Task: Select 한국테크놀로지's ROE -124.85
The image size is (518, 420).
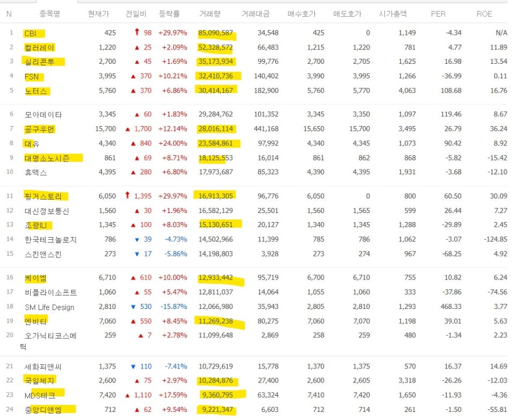Action: pyautogui.click(x=495, y=239)
